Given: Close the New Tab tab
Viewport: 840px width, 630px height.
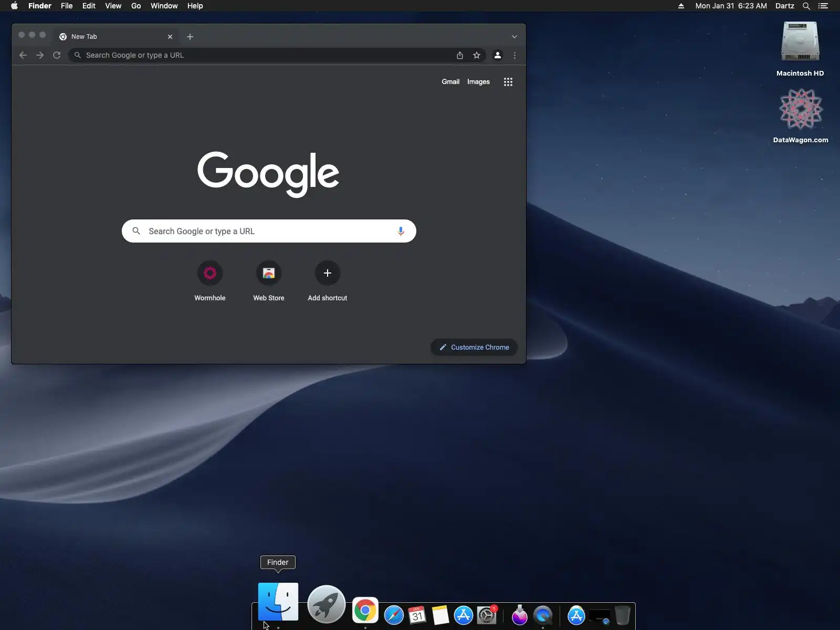Looking at the screenshot, I should [170, 37].
